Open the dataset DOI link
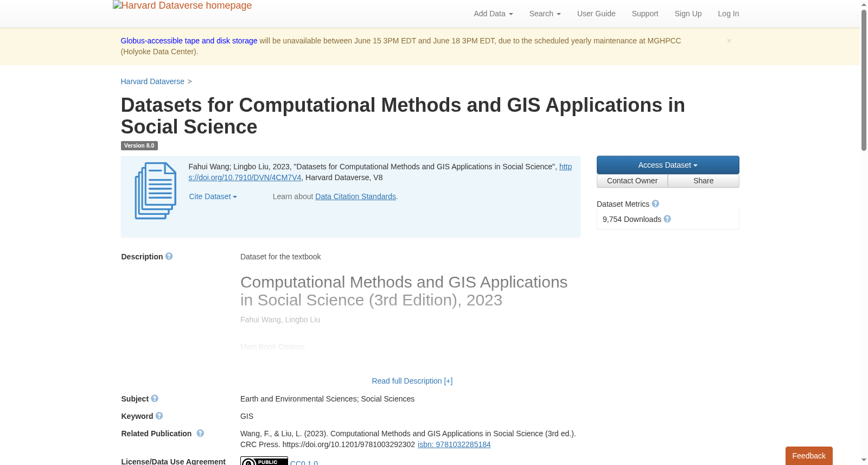 [x=380, y=172]
